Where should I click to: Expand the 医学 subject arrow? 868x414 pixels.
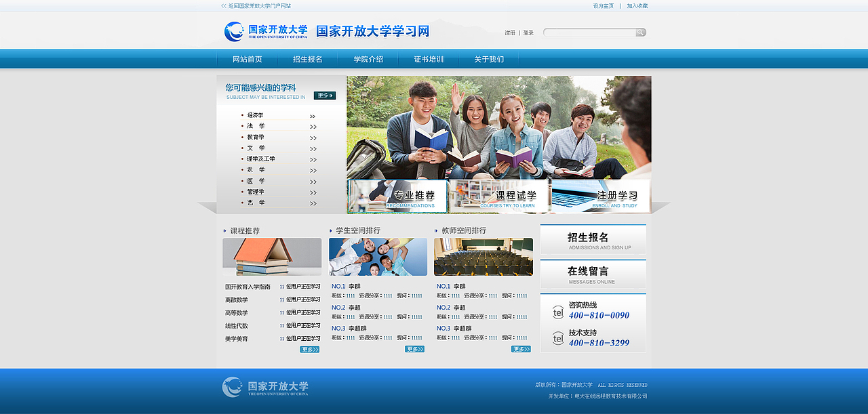(313, 182)
